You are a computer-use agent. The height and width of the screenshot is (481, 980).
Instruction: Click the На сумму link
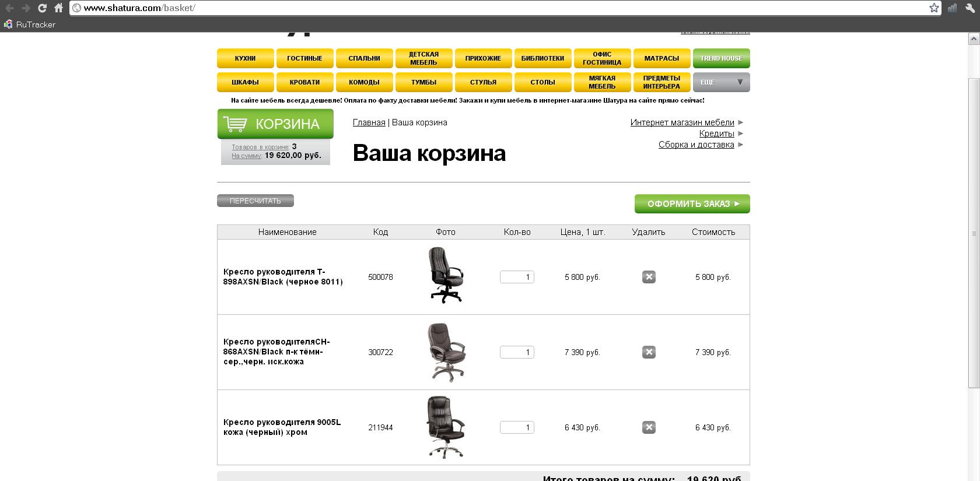(x=246, y=156)
